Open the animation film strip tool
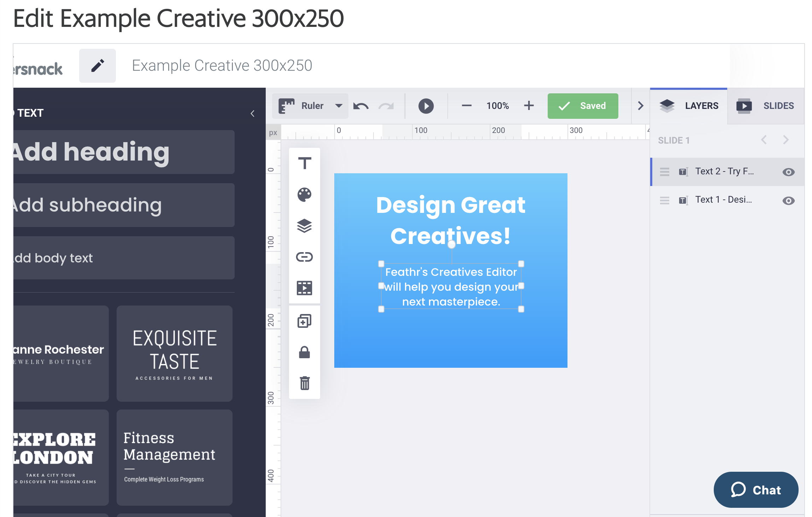 305,288
